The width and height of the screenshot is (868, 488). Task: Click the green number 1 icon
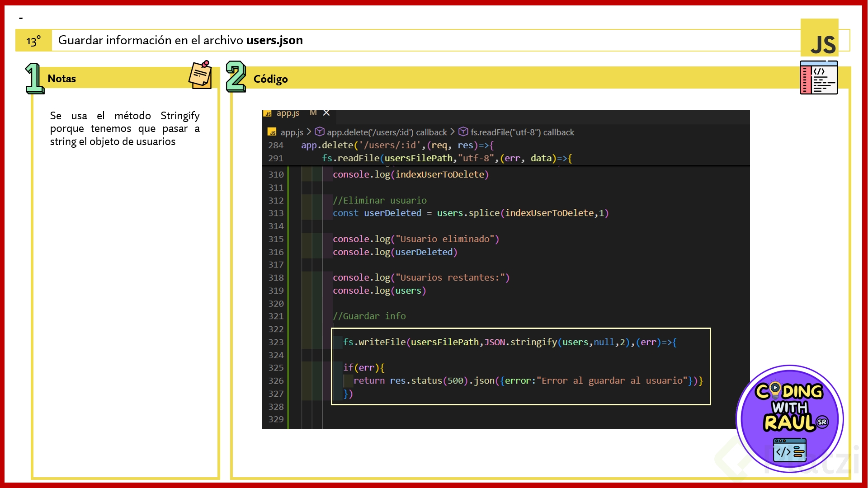(34, 78)
